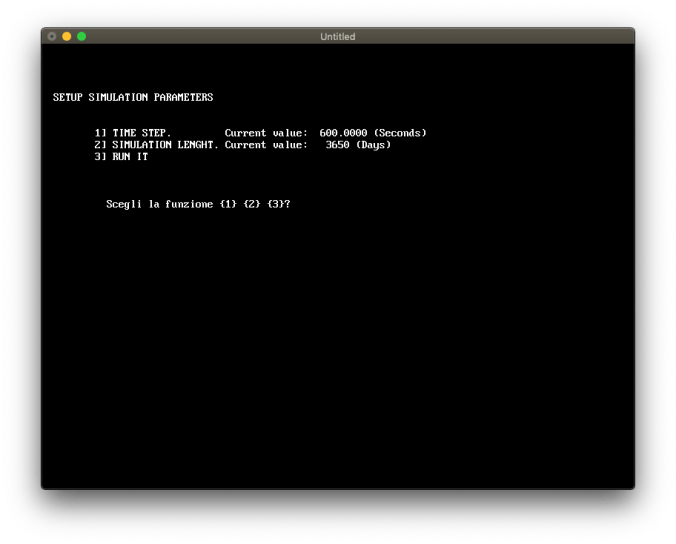Click the 600.0000 time step value

(x=343, y=133)
